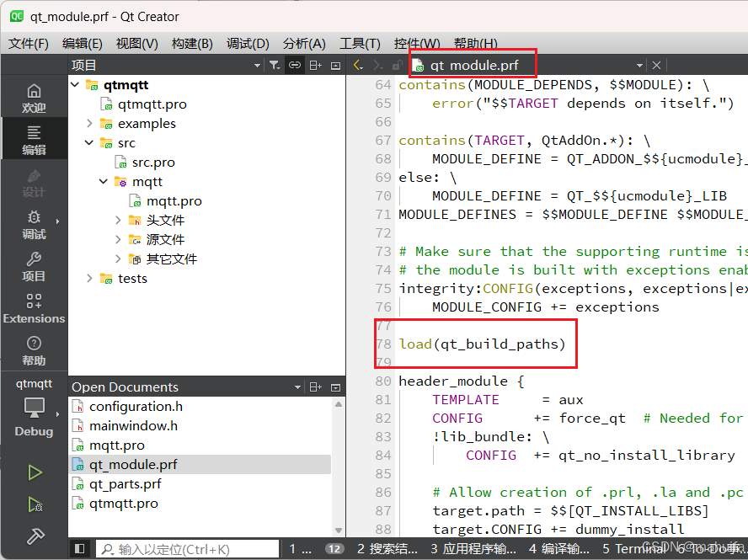748x560 pixels.
Task: Expand the examples folder
Action: [89, 124]
